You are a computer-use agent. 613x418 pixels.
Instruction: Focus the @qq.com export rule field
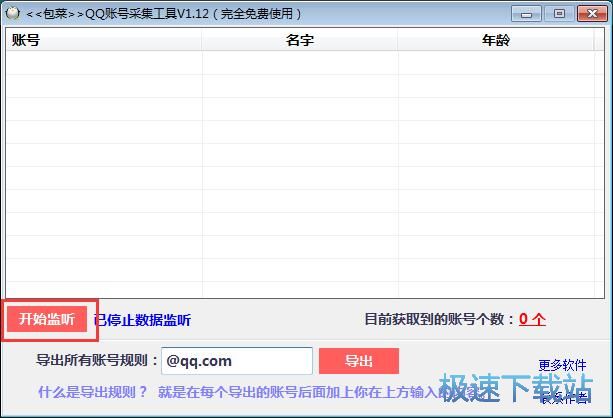(x=237, y=361)
